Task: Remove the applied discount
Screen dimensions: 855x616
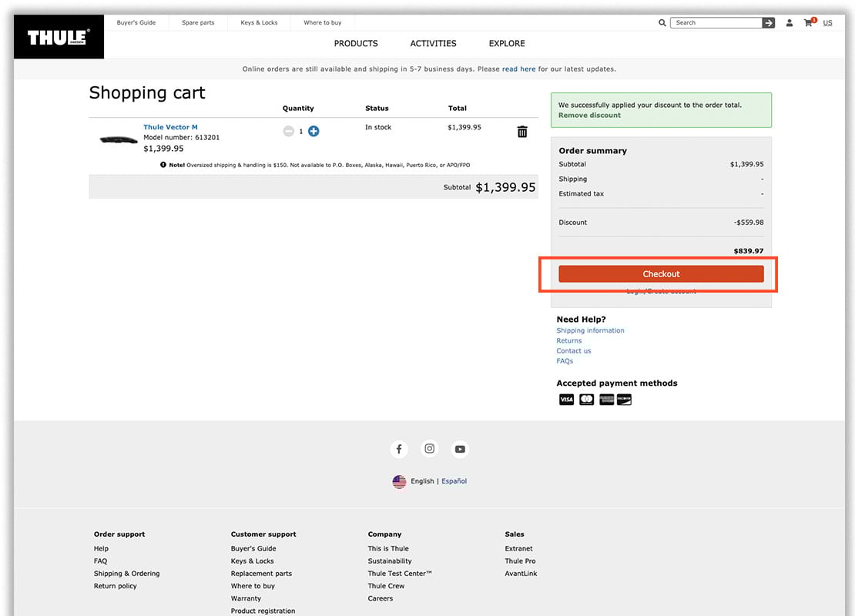Action: click(589, 115)
